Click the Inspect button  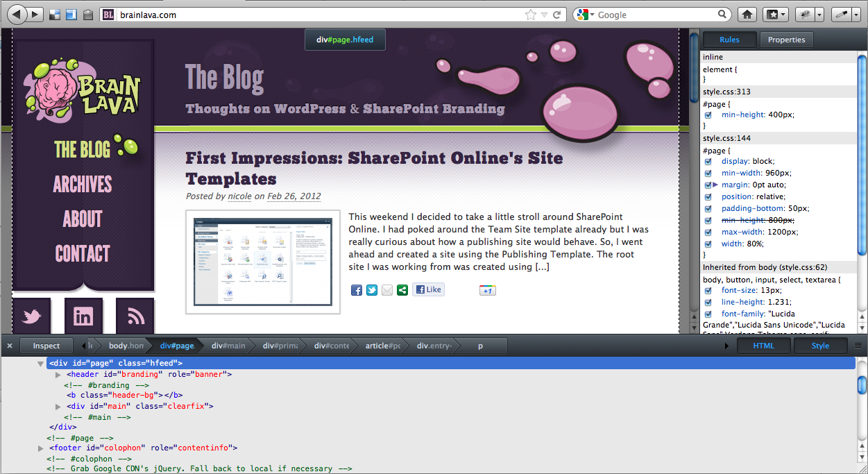tap(46, 346)
